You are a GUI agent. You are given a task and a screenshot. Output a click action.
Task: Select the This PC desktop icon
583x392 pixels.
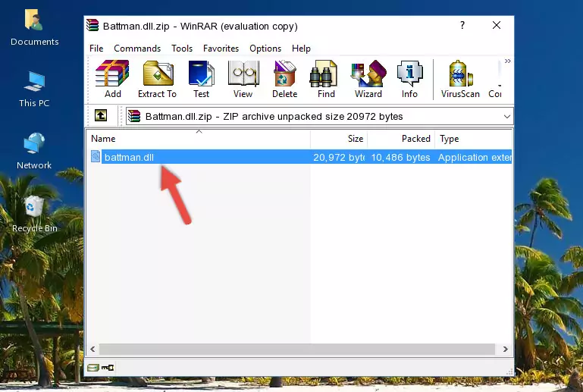[x=34, y=89]
